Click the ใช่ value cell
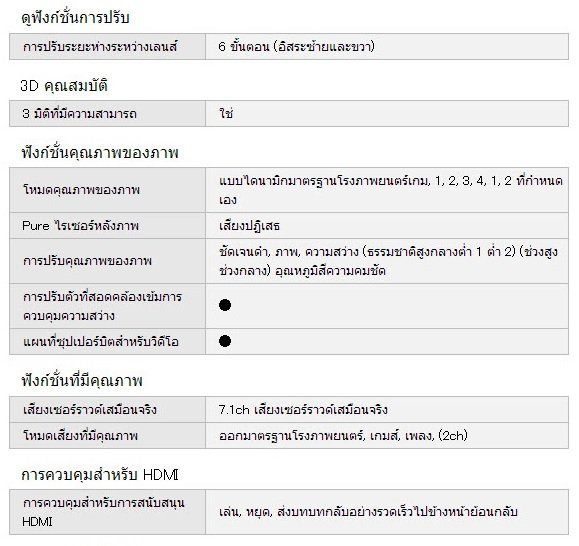This screenshot has height=546, width=579. [387, 113]
